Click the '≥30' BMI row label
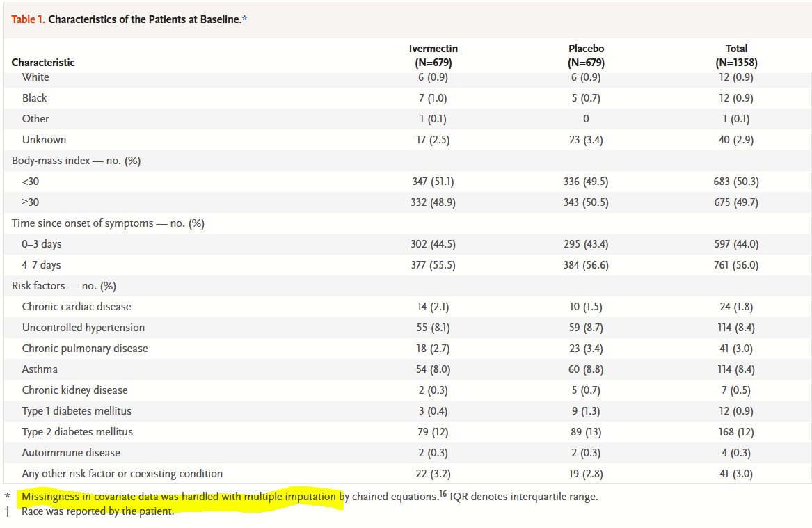Screen dimensions: 812x528 point(31,202)
